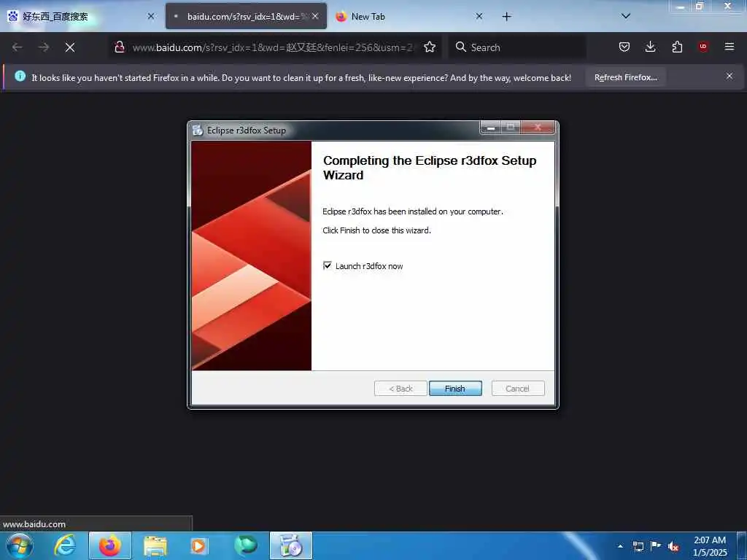Image resolution: width=747 pixels, height=560 pixels.
Task: Click the muted volume tray icon
Action: pos(673,546)
